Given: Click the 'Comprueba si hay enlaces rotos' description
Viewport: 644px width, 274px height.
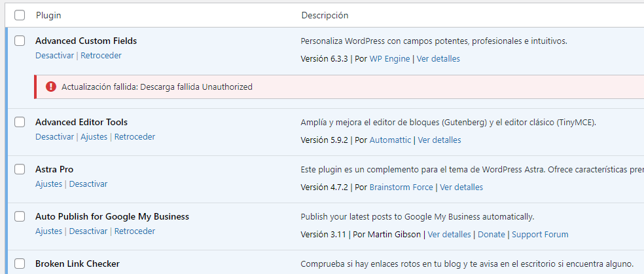Looking at the screenshot, I should pyautogui.click(x=467, y=264).
